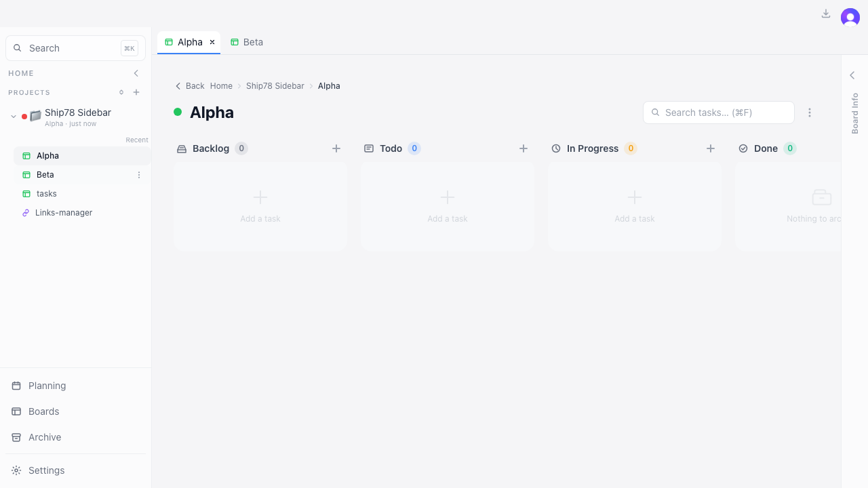Navigate to Ship78 Sidebar breadcrumb
The height and width of the screenshot is (488, 868).
(x=275, y=86)
